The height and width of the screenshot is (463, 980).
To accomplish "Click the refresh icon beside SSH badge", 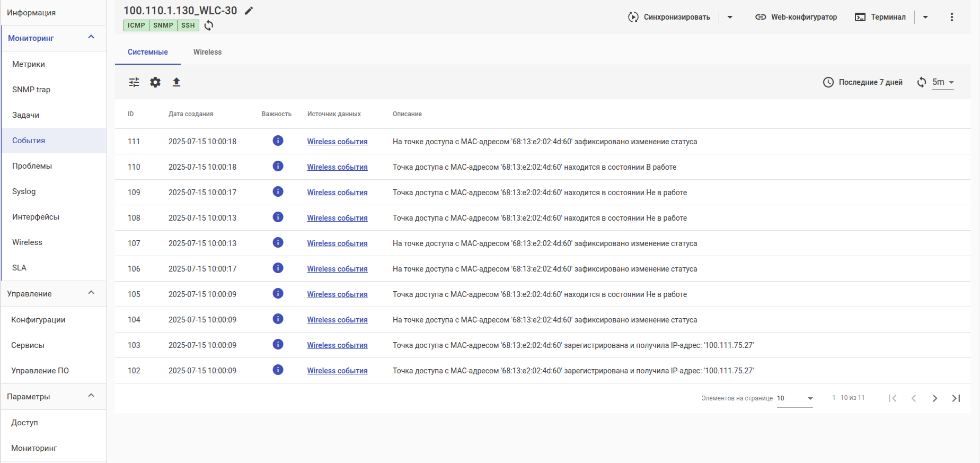I will coord(209,25).
